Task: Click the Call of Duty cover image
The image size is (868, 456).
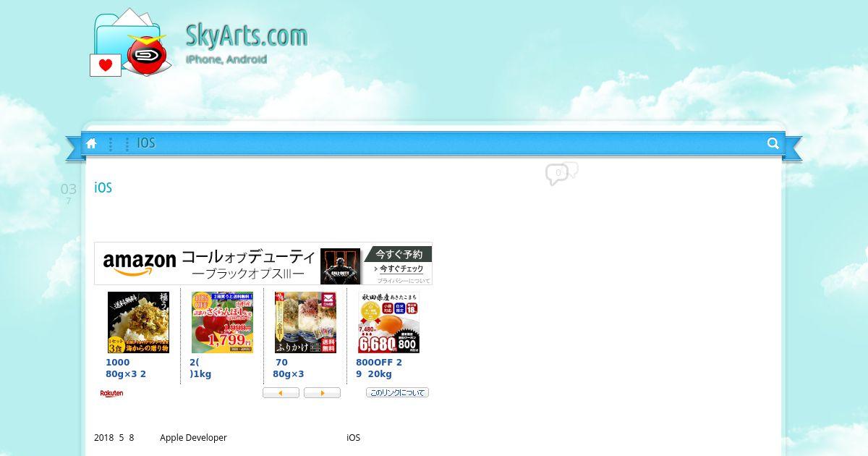Action: 340,266
